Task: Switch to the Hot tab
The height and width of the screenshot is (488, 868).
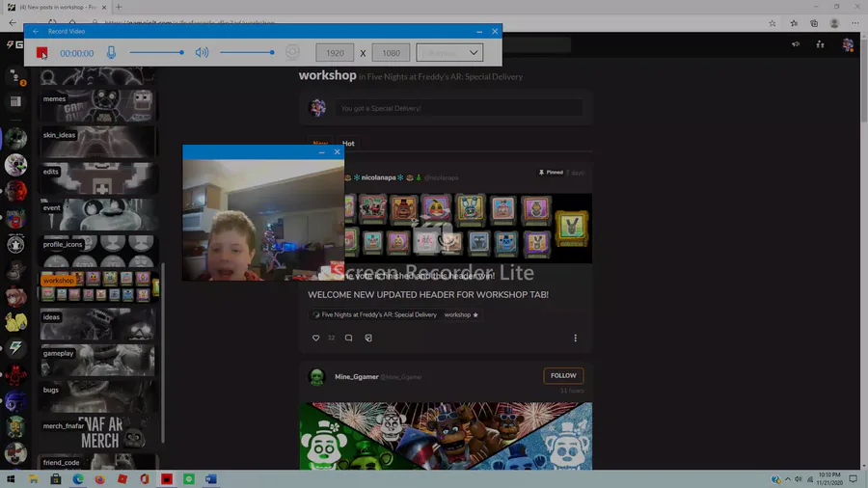Action: click(348, 144)
